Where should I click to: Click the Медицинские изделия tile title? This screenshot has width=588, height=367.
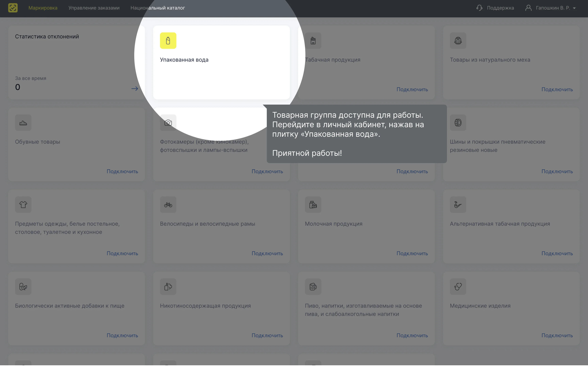[480, 306]
